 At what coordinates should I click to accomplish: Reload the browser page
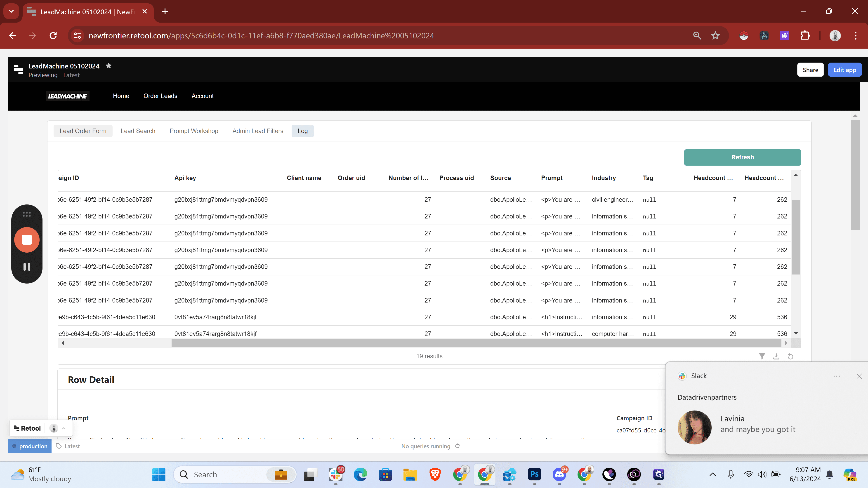pyautogui.click(x=53, y=36)
